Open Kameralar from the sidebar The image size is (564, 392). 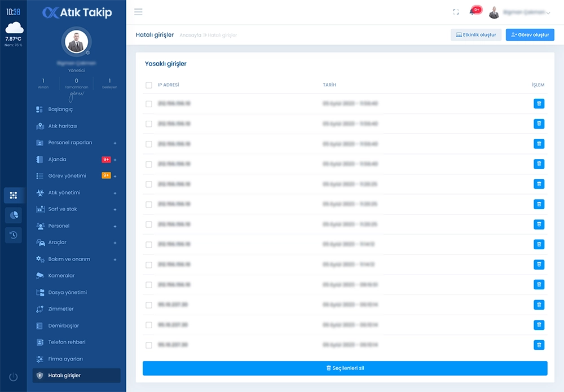[x=61, y=276]
